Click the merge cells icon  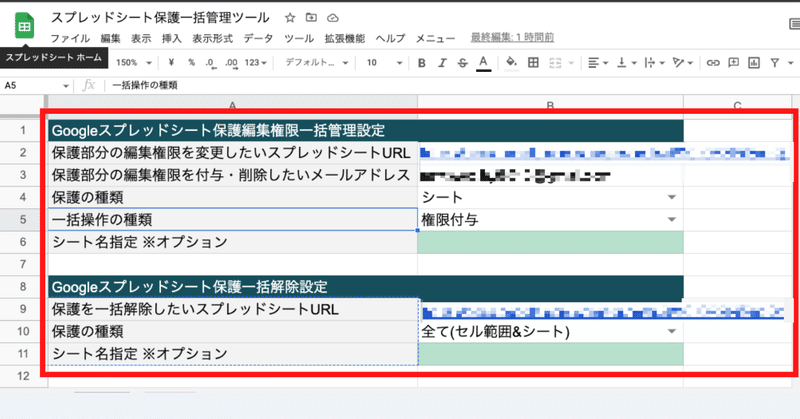pos(555,63)
